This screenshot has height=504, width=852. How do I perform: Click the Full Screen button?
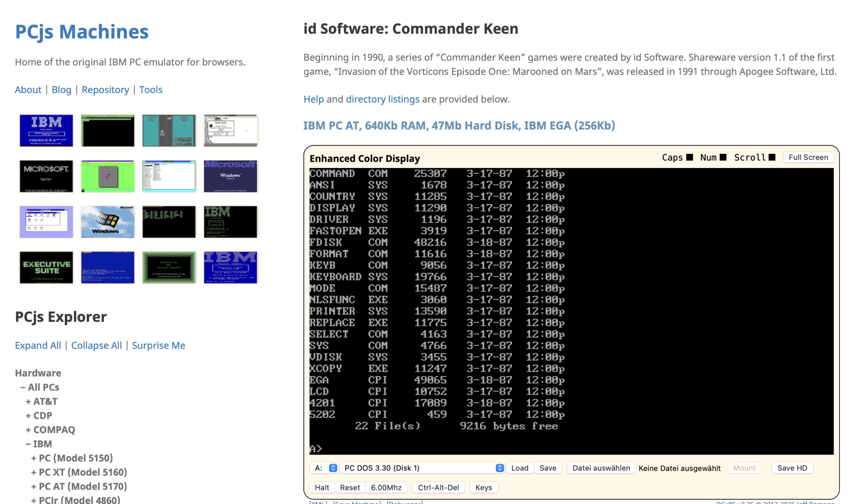(x=808, y=157)
